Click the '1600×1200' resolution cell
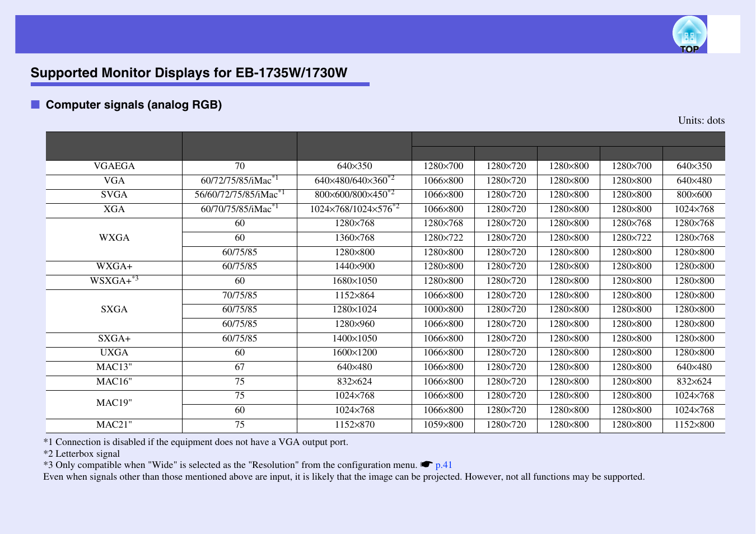The width and height of the screenshot is (756, 534). [x=354, y=353]
